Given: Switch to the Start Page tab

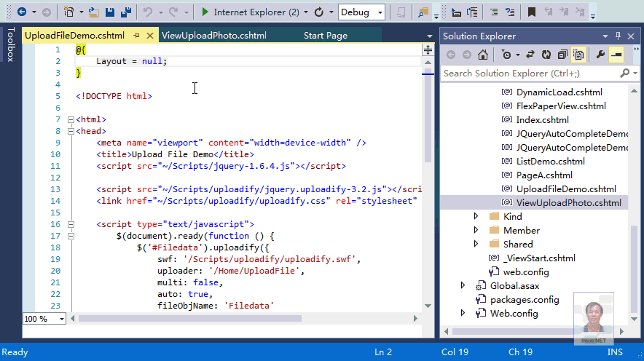Looking at the screenshot, I should pos(326,36).
